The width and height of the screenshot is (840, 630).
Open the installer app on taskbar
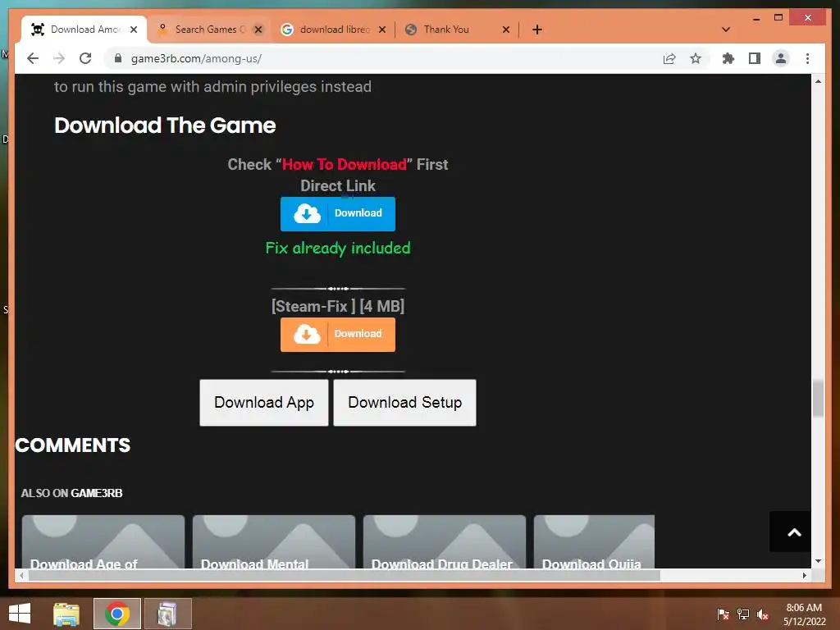167,614
